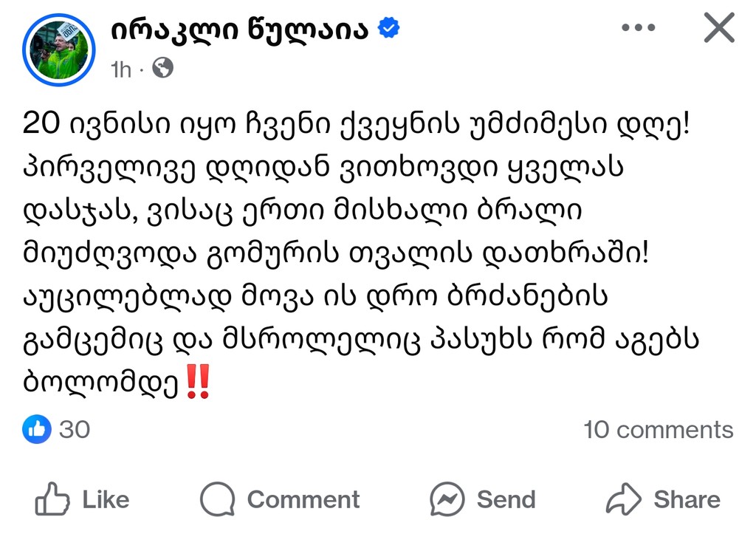Click the thumbs-up Like icon
The width and height of the screenshot is (756, 534).
pyautogui.click(x=52, y=499)
